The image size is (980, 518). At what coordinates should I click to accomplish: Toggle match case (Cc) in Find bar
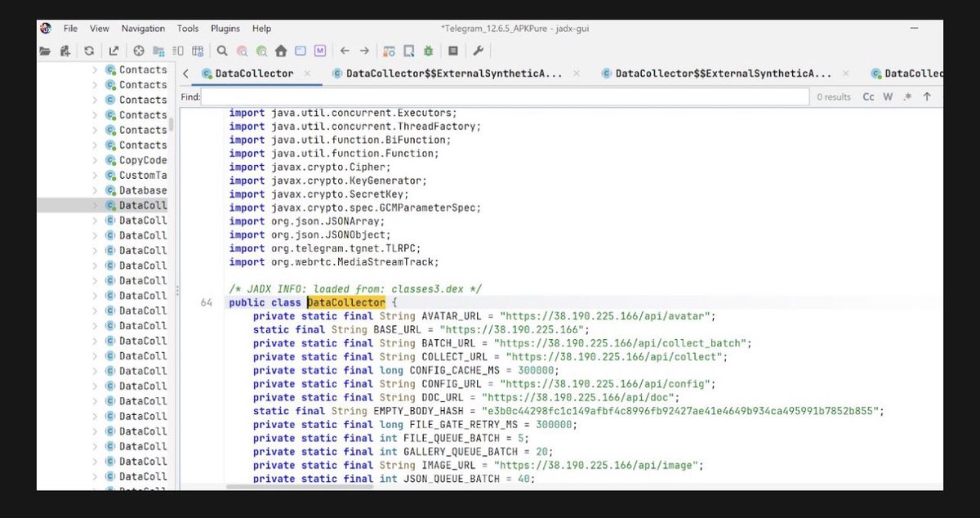pos(868,96)
